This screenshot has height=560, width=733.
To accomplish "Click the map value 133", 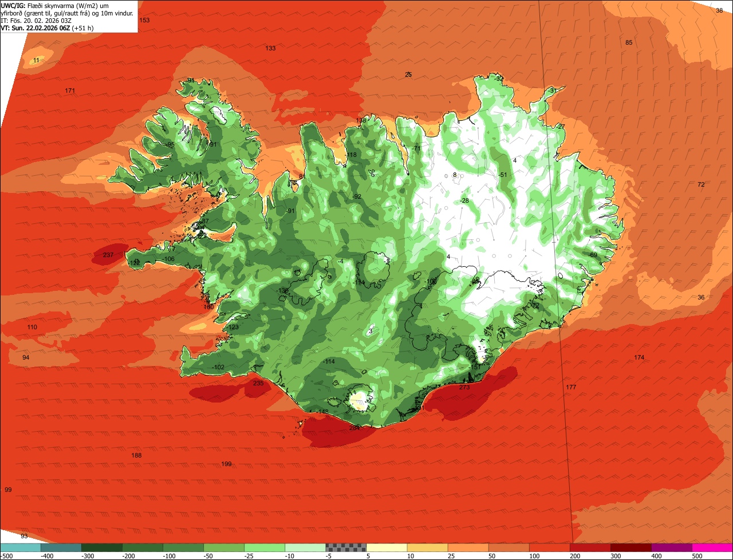I will [x=270, y=48].
